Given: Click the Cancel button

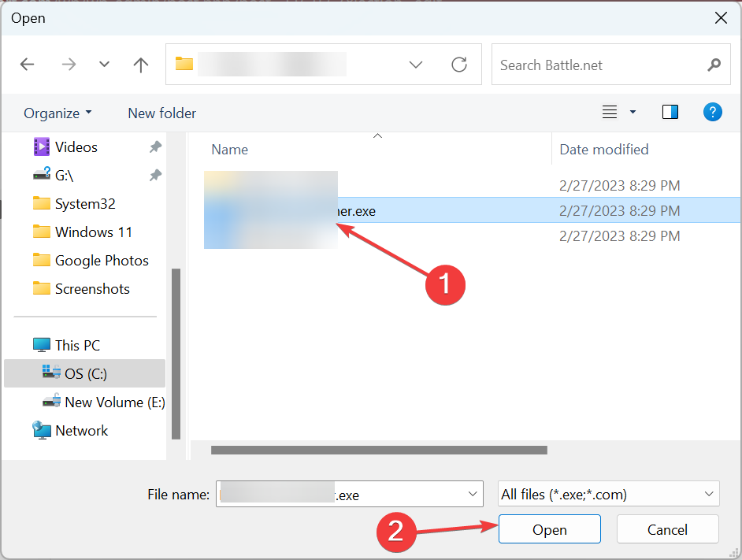Looking at the screenshot, I should (x=667, y=529).
